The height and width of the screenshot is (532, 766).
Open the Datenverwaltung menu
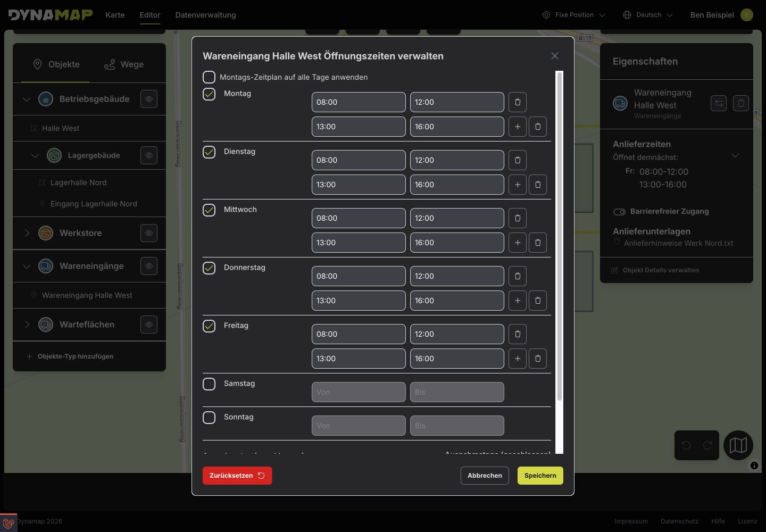click(x=205, y=15)
